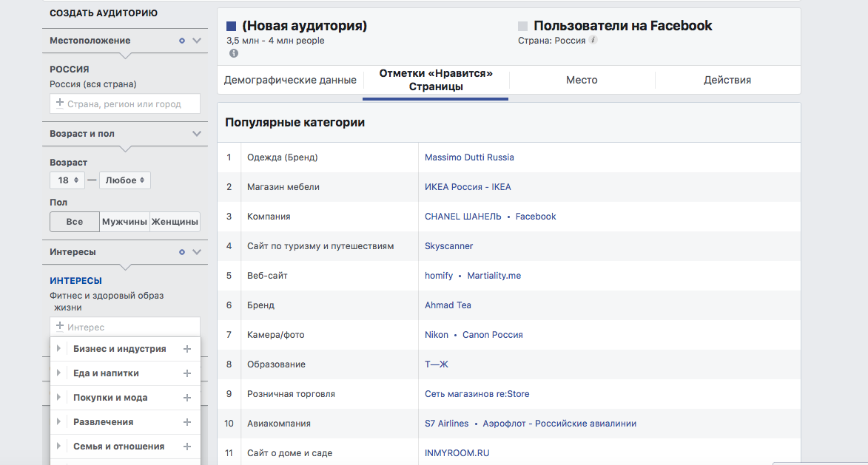Open the homify page link
Screen dimensions: 868x465
[438, 275]
